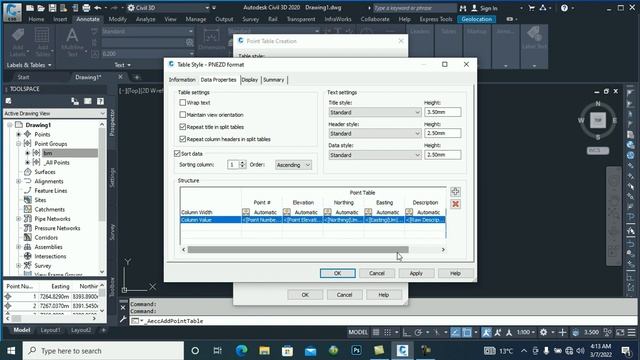Open the Order Ascending dropdown
The image size is (640, 360).
[293, 165]
